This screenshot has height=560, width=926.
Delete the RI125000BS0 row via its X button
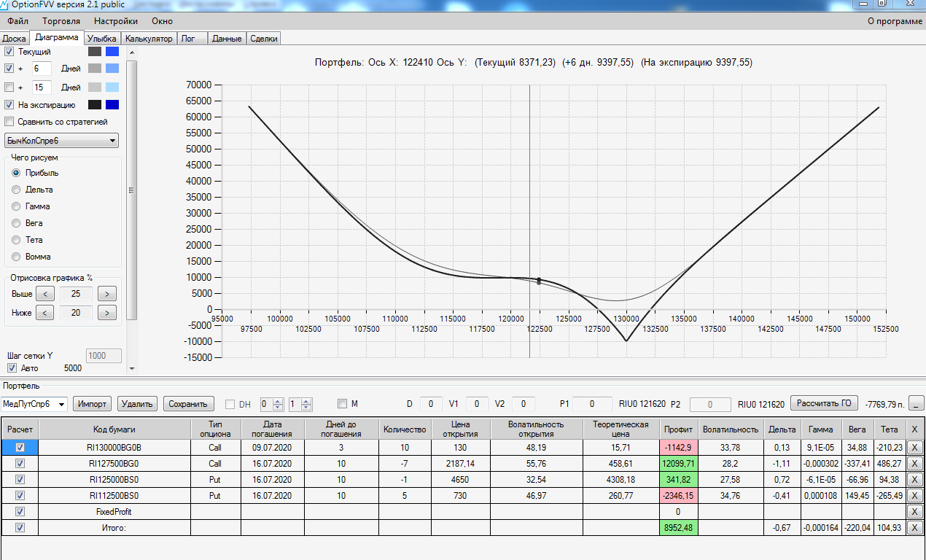tap(914, 480)
